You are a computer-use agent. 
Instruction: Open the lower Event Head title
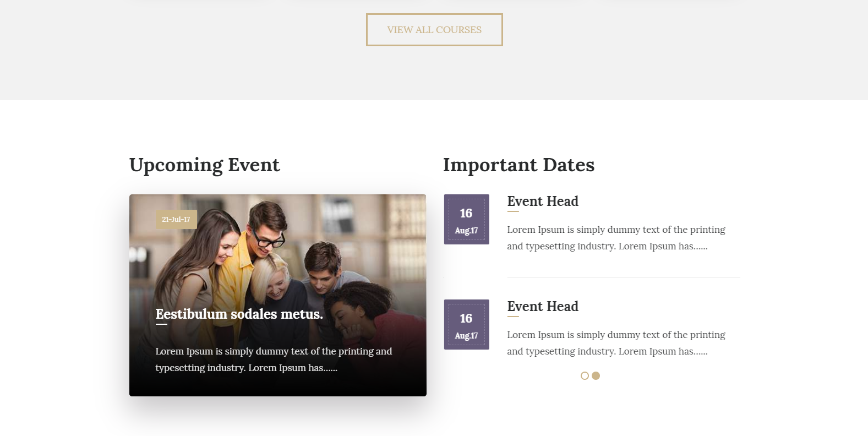[542, 306]
